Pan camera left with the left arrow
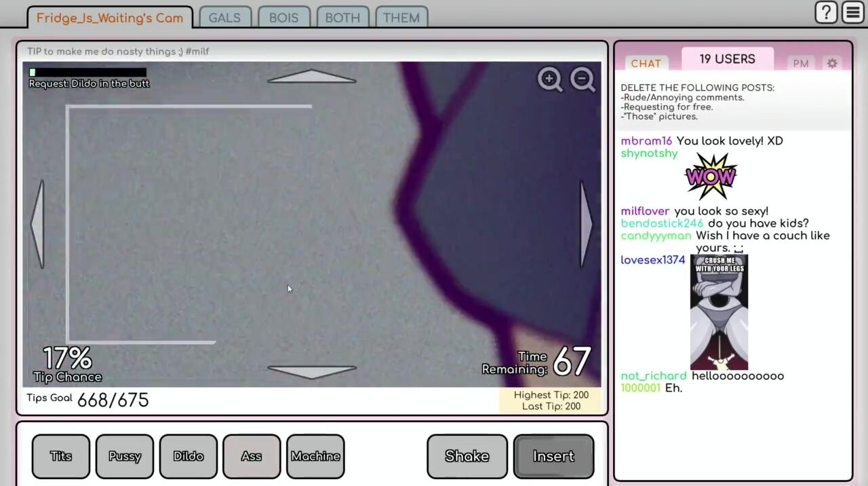The image size is (868, 486). [x=38, y=224]
